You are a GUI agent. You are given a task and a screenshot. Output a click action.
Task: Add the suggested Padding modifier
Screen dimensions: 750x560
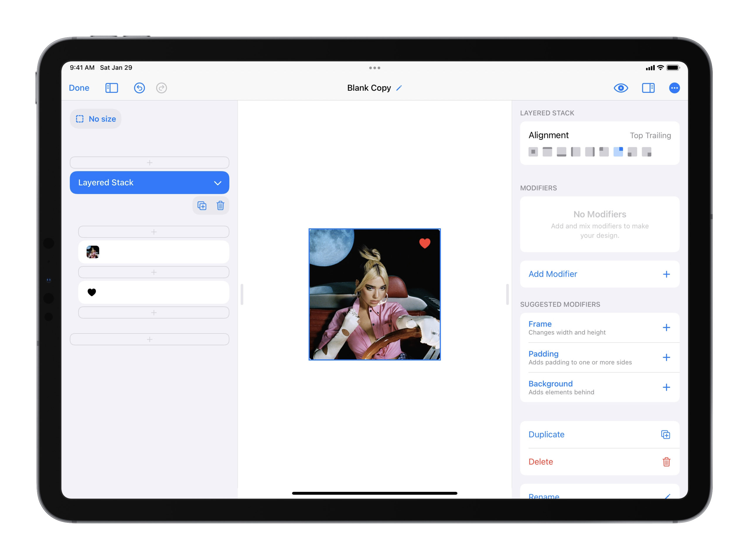[x=666, y=357]
